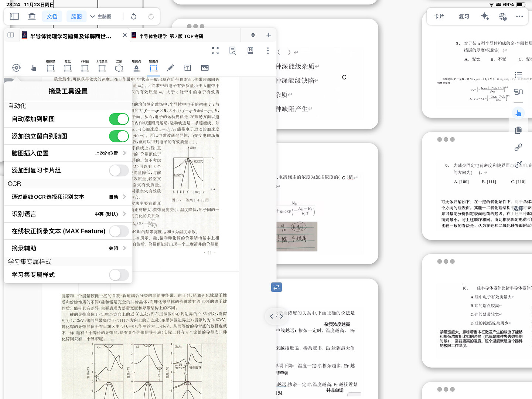Screen dimensions: 532x399
Task: Select the 二刷 excerpt tool
Action: click(x=119, y=68)
